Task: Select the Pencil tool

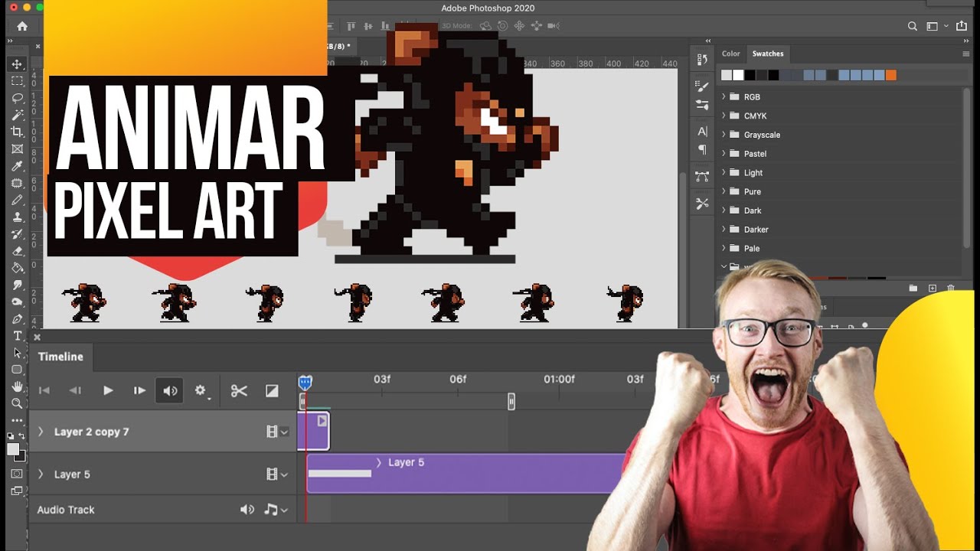Action: tap(17, 200)
